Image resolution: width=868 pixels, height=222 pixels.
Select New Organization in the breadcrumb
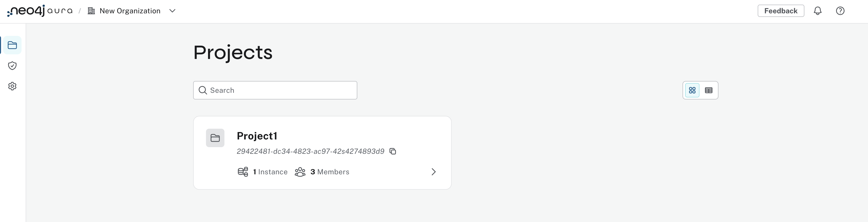click(130, 11)
